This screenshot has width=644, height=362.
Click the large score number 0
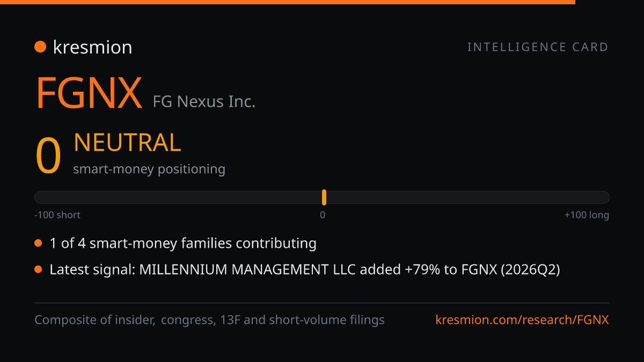(x=48, y=156)
